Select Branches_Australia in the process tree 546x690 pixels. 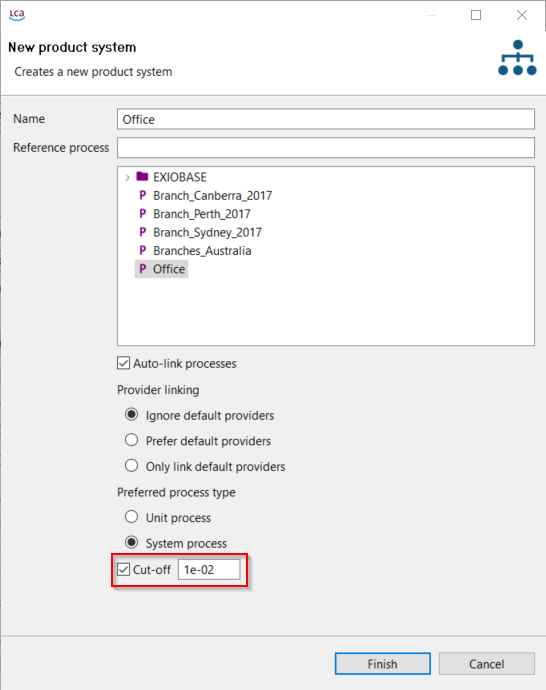pyautogui.click(x=202, y=251)
